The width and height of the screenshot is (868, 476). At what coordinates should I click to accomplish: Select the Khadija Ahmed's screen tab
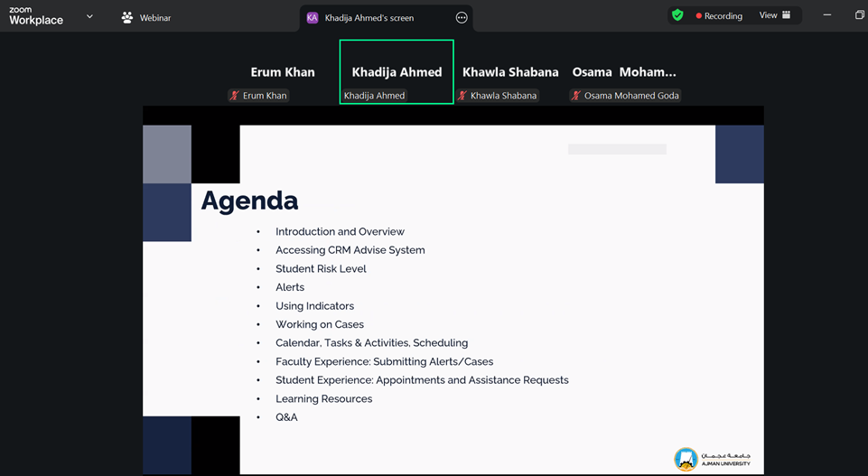coord(369,17)
